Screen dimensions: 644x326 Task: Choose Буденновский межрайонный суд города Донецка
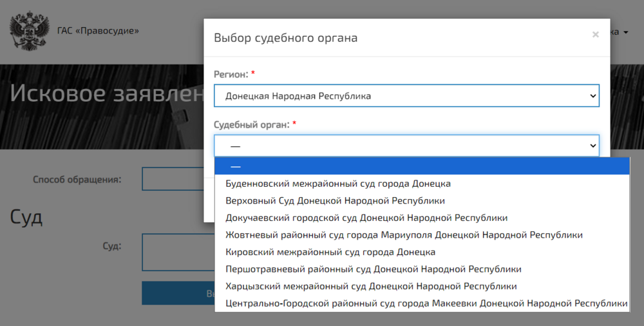point(338,184)
